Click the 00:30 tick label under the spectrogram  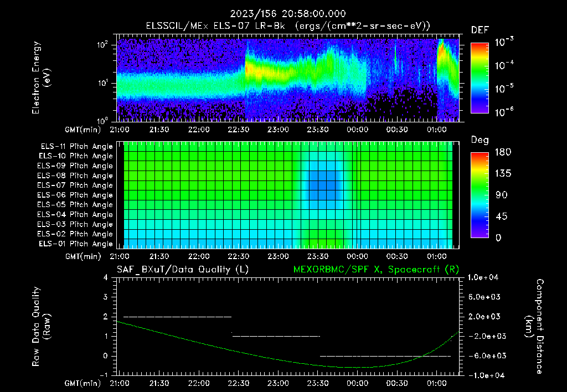[x=397, y=130]
